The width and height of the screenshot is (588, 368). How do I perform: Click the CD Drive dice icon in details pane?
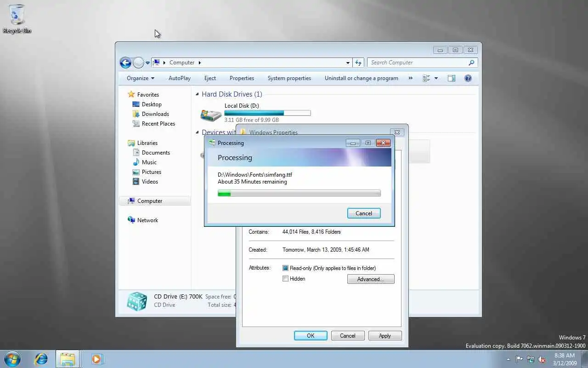click(137, 302)
